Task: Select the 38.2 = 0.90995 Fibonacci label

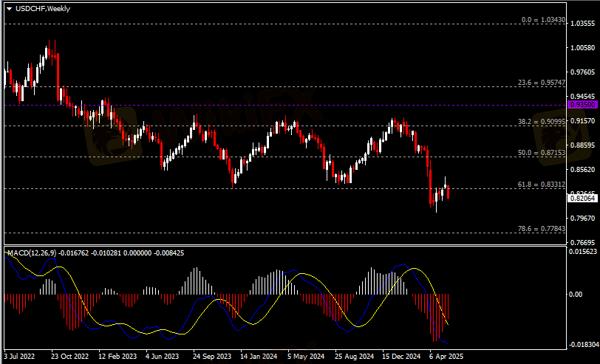Action: click(x=542, y=122)
